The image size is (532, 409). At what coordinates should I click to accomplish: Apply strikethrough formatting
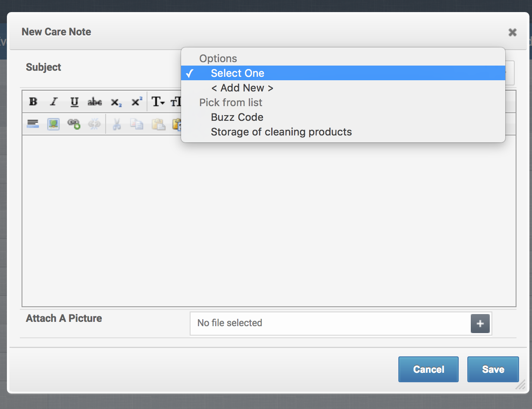coord(95,102)
